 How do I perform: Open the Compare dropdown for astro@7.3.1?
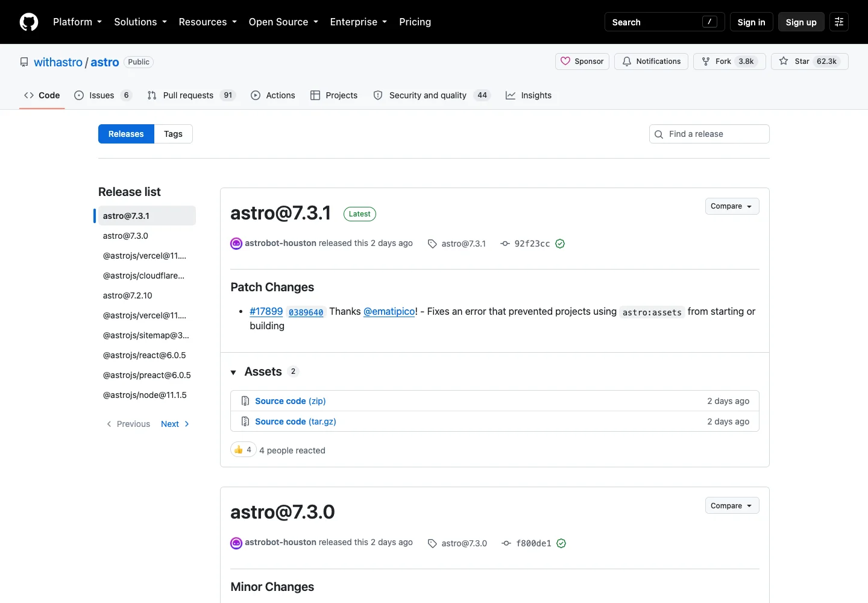coord(732,206)
